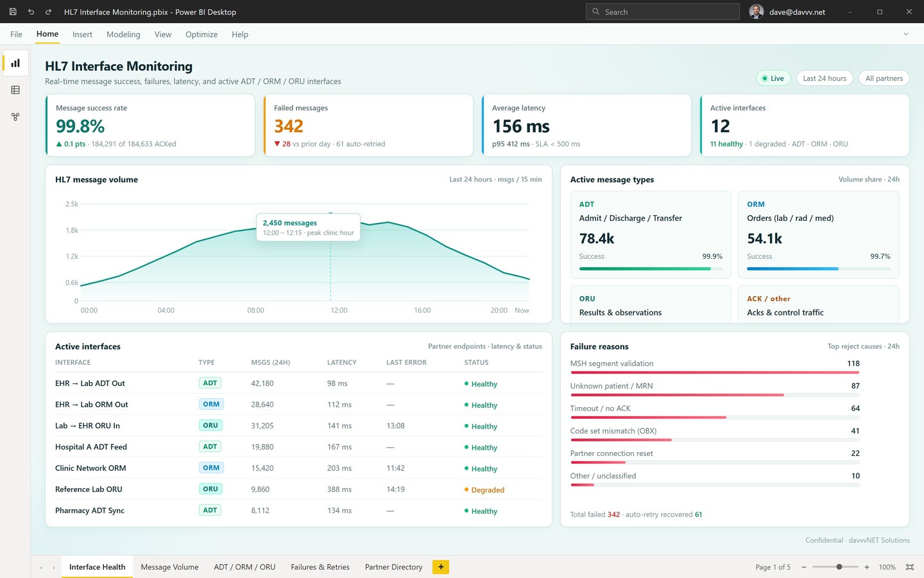924x578 pixels.
Task: Add a new page with plus button
Action: click(x=441, y=567)
